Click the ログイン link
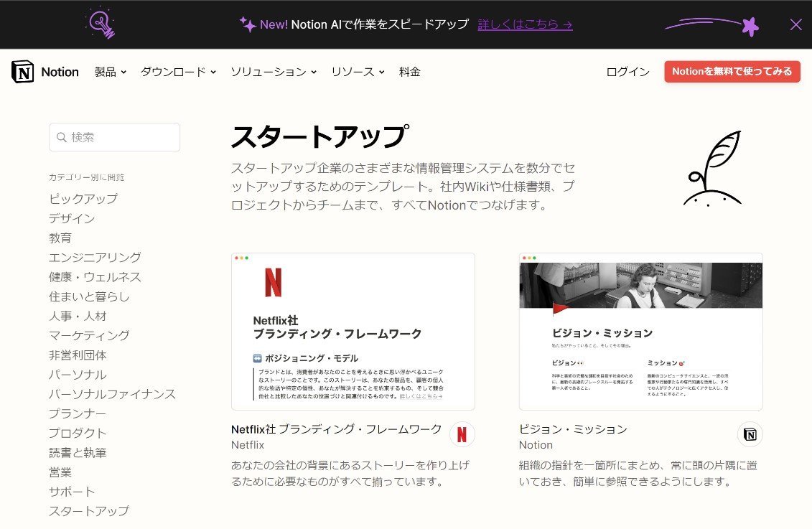Screen dimensions: 812x529 click(627, 72)
